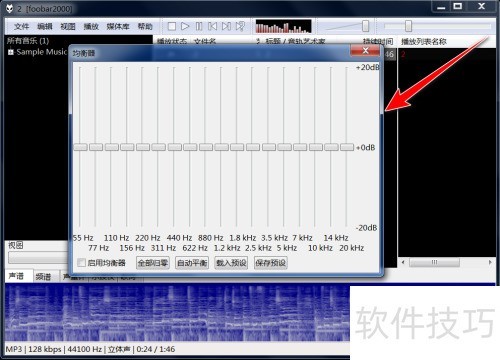Image resolution: width=500 pixels, height=360 pixels.
Task: Open the 文件 menu
Action: pos(22,26)
